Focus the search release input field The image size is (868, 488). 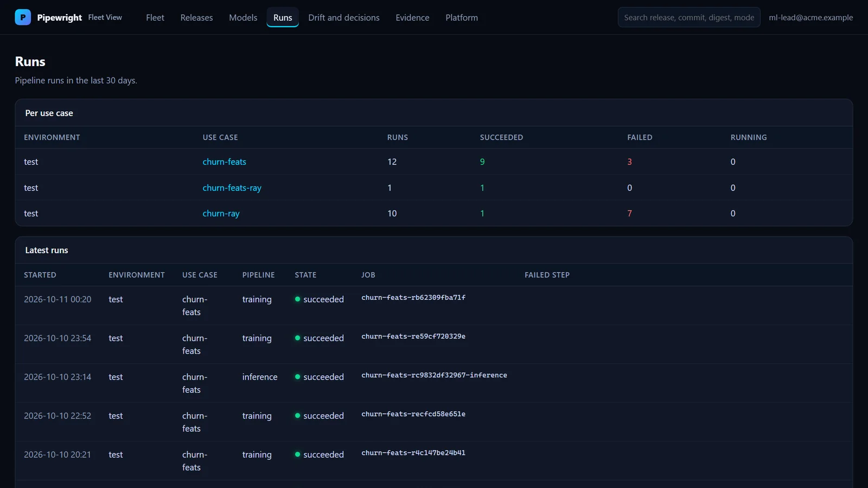[689, 17]
